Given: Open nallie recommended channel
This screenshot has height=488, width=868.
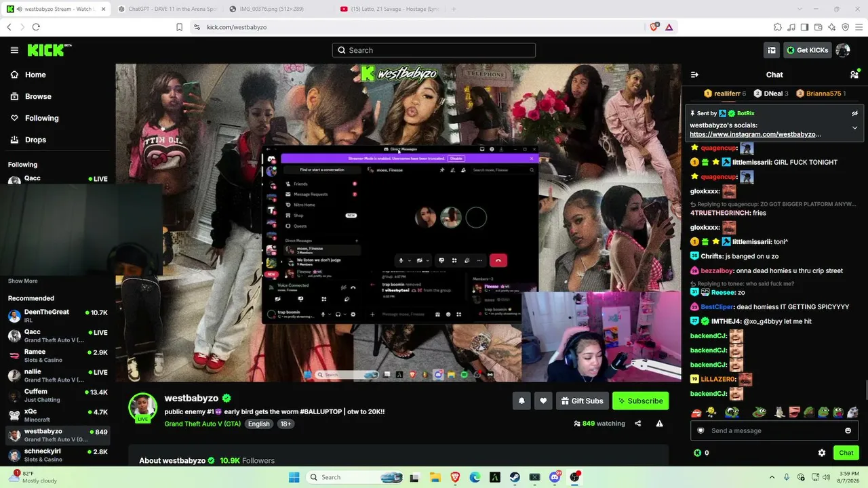Looking at the screenshot, I should (57, 375).
